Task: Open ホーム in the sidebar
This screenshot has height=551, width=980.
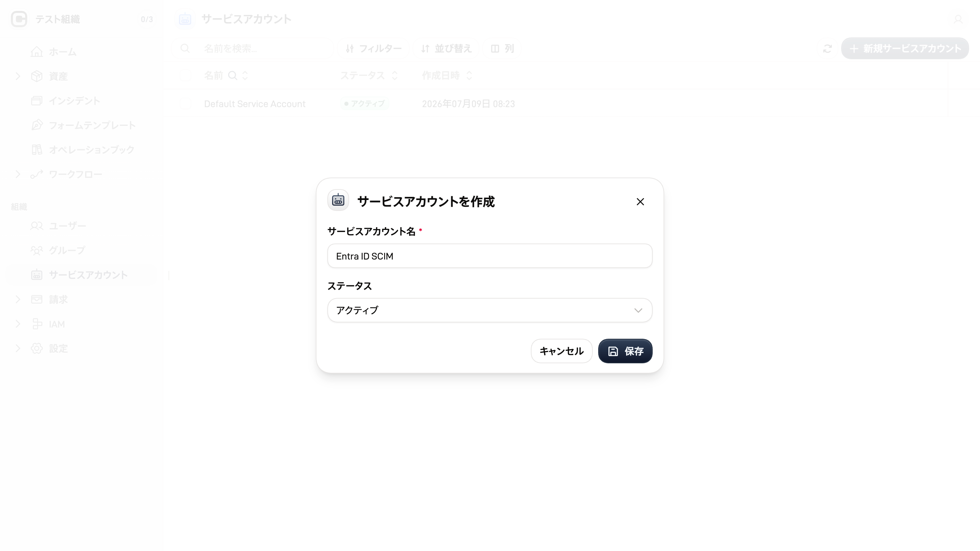Action: coord(81,52)
